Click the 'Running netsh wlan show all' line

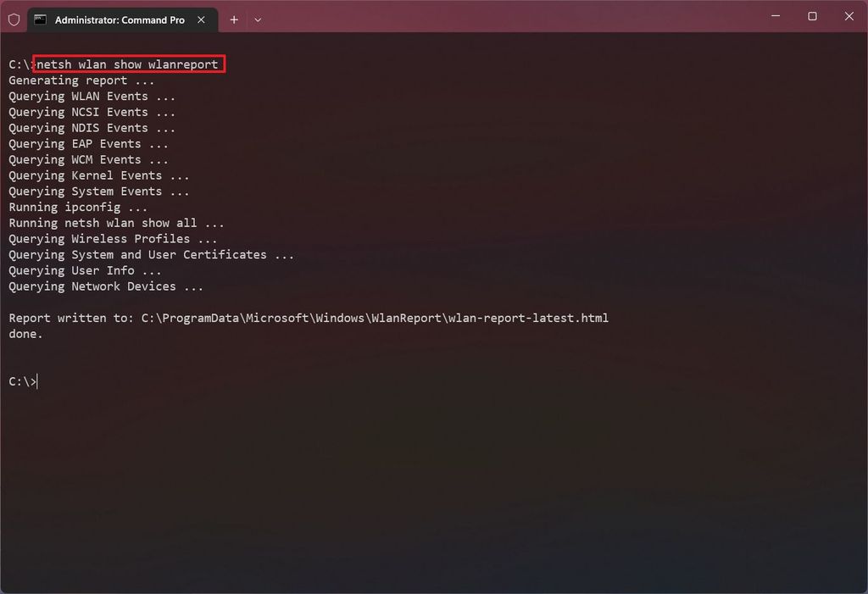click(x=114, y=223)
